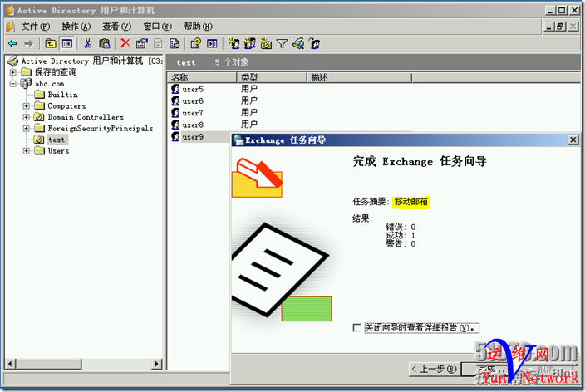Expand the Domain Controllers node
Screen dimensions: 585x392
(x=26, y=117)
